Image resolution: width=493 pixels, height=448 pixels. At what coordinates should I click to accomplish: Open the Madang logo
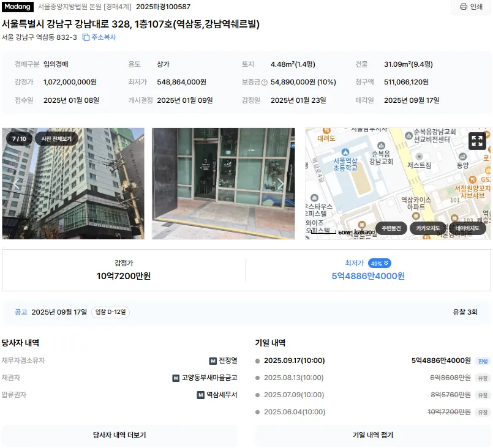pos(18,7)
